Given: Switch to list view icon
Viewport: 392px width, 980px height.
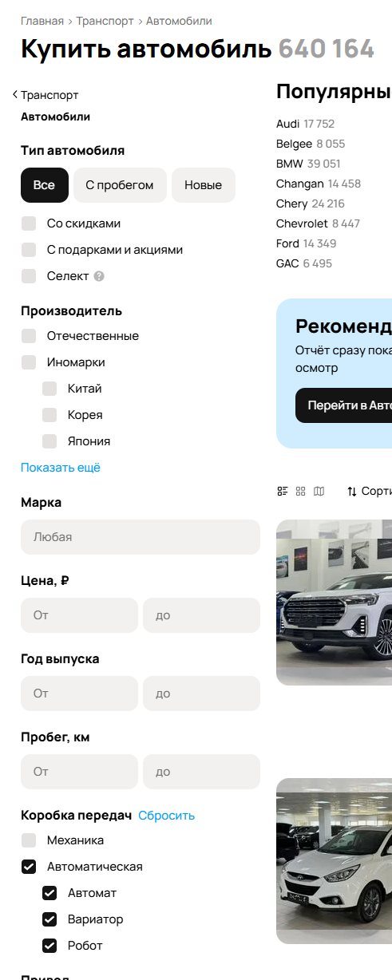Looking at the screenshot, I should click(283, 492).
